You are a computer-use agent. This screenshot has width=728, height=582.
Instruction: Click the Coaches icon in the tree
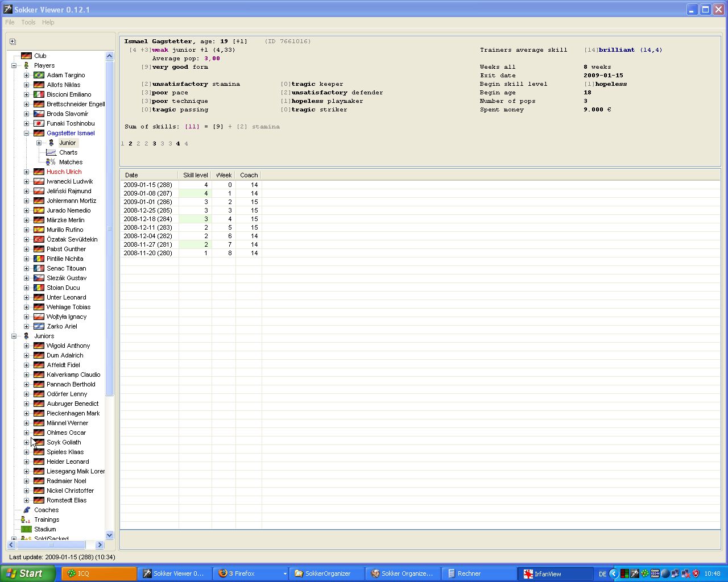pos(26,510)
